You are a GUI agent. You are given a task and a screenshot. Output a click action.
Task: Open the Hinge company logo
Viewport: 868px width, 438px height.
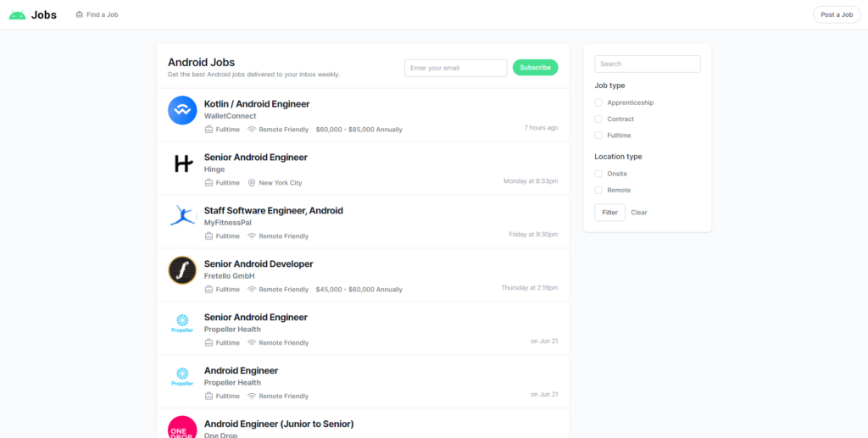click(182, 164)
